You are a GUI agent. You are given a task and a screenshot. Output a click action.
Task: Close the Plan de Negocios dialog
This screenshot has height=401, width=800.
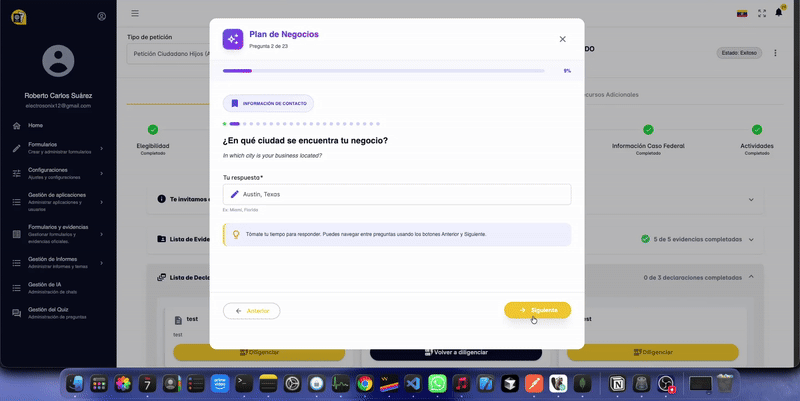(x=562, y=39)
